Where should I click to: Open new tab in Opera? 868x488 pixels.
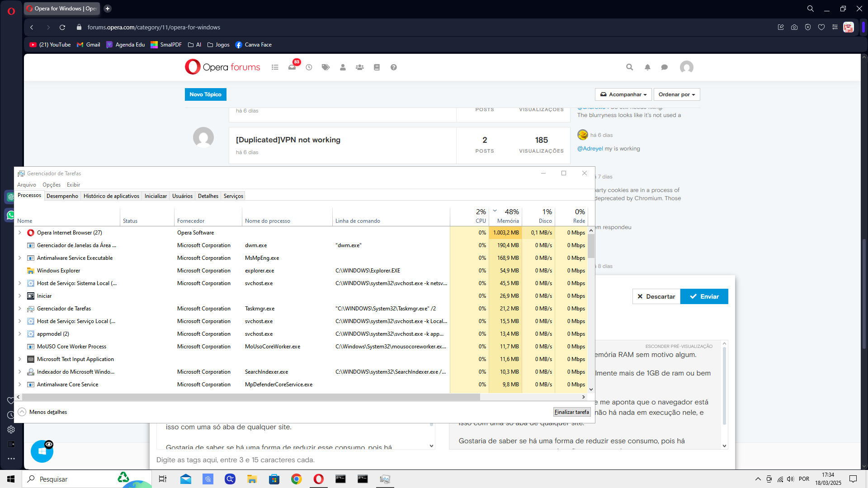pyautogui.click(x=108, y=9)
